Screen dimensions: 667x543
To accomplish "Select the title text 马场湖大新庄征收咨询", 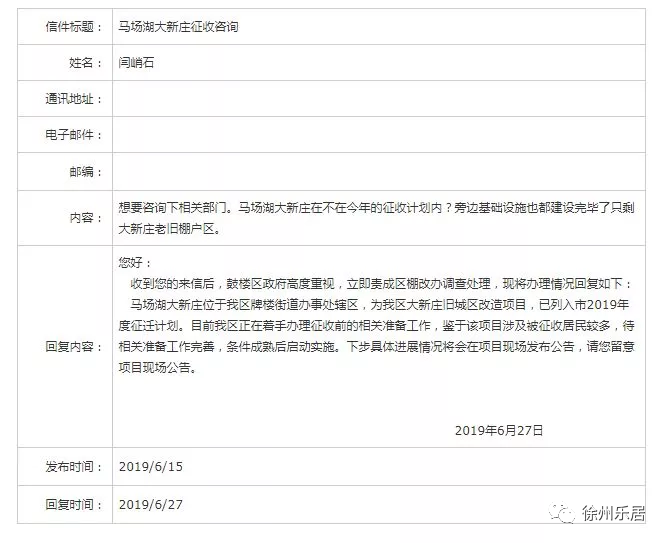I will click(178, 27).
